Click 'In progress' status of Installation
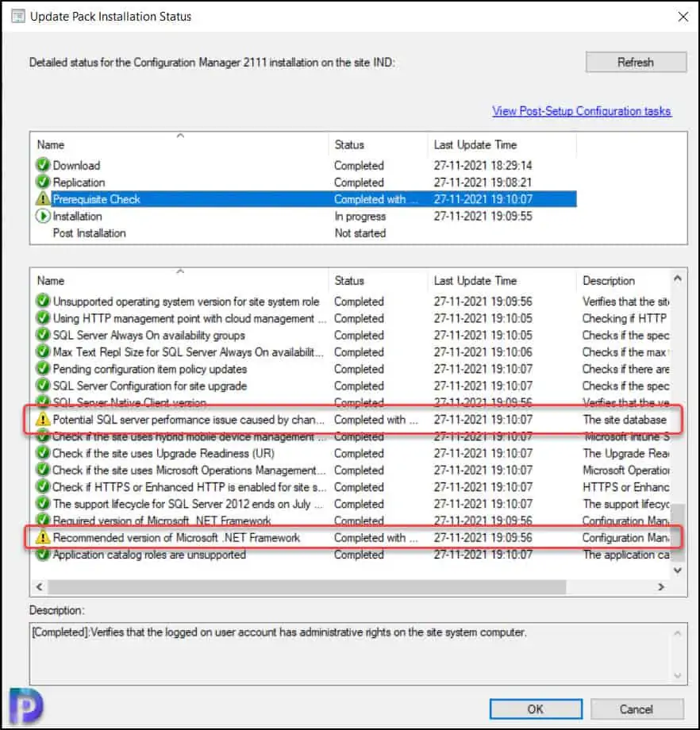The image size is (700, 730). [360, 217]
